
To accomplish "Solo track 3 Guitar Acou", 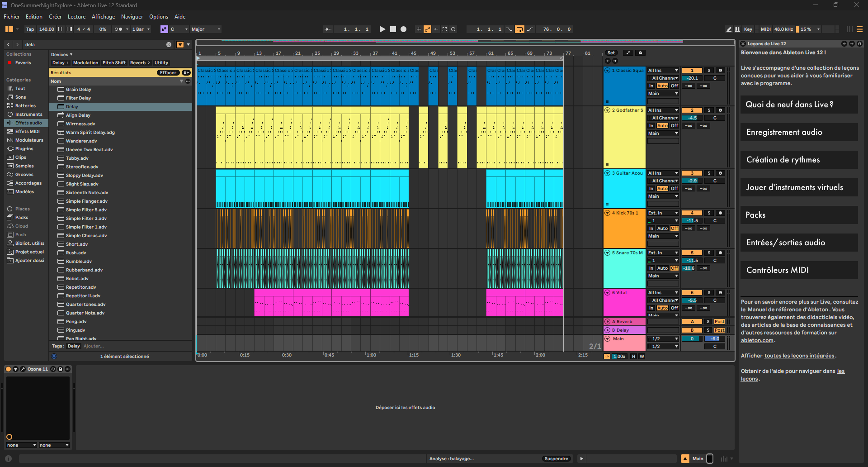I will [x=709, y=173].
